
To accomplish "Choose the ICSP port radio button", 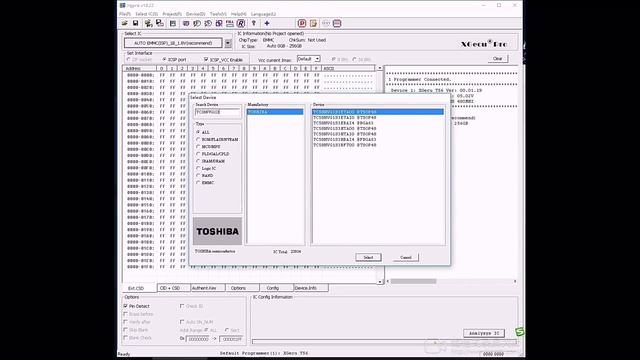I will coord(164,60).
